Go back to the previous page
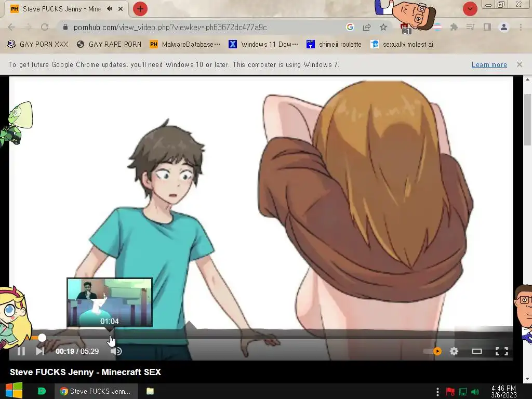532x399 pixels. (x=11, y=27)
